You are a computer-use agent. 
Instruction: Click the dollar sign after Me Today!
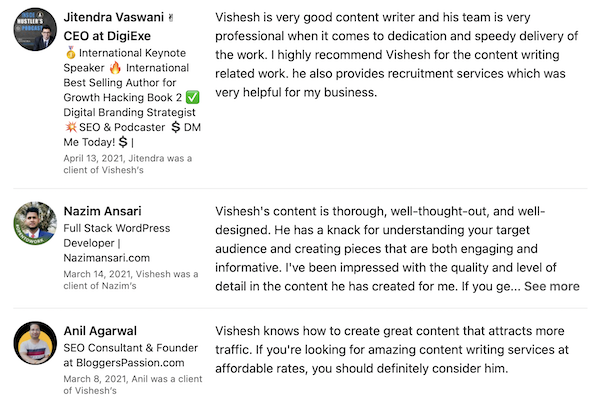tap(123, 142)
